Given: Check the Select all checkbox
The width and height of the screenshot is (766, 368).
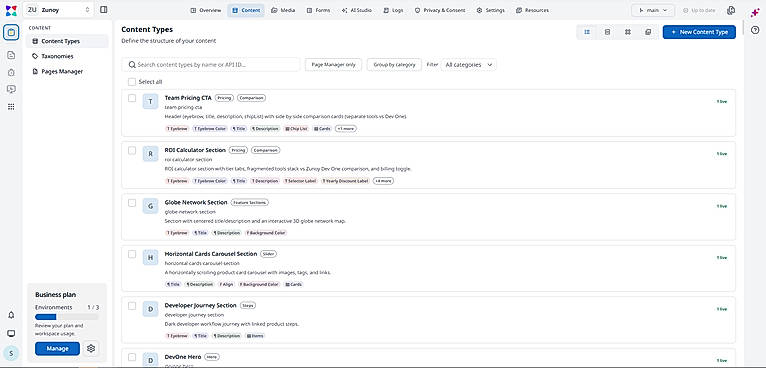Looking at the screenshot, I should pos(132,82).
